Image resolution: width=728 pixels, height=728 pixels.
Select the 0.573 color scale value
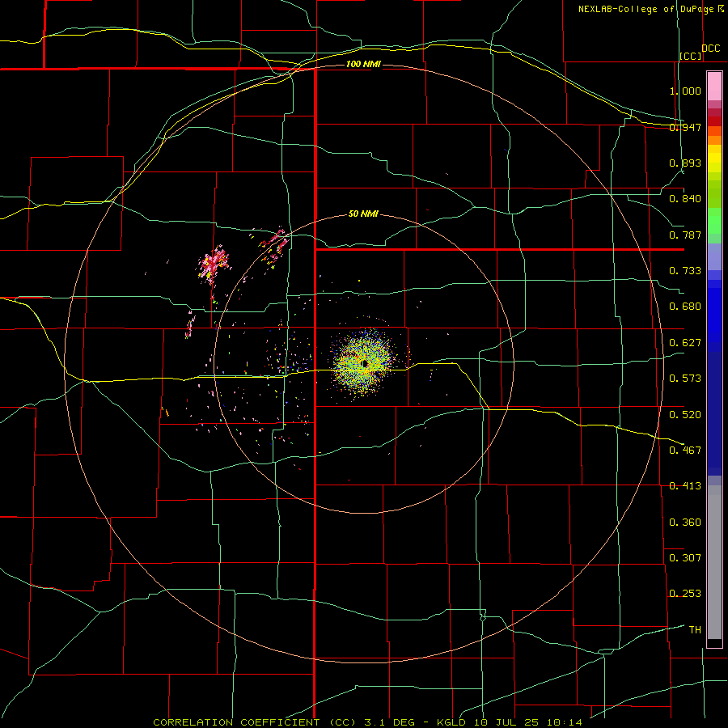click(x=685, y=379)
